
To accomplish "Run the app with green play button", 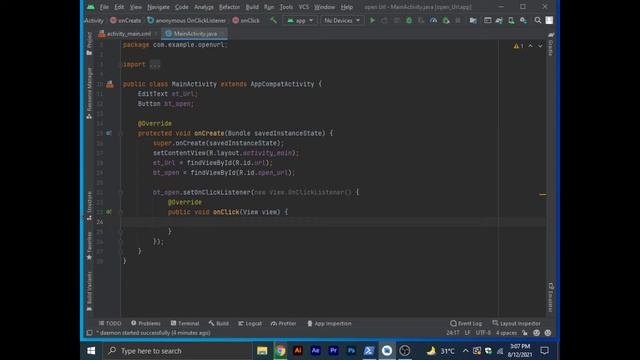I will (372, 20).
